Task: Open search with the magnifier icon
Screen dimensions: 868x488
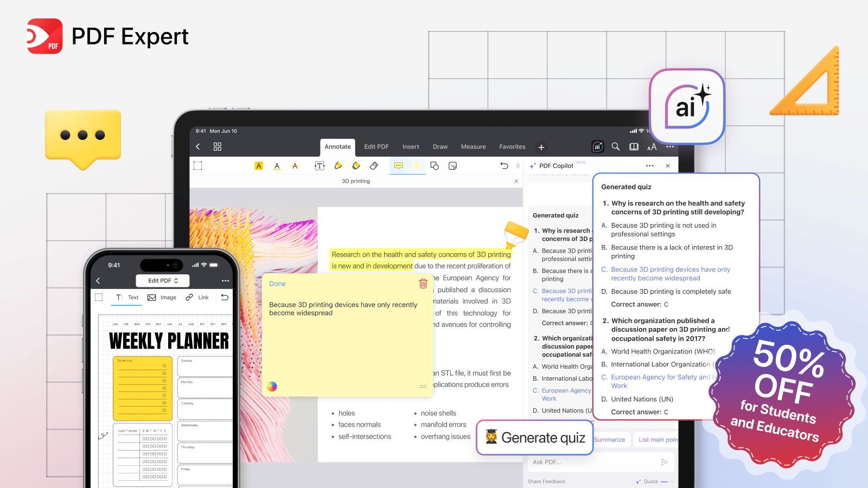Action: (x=616, y=147)
